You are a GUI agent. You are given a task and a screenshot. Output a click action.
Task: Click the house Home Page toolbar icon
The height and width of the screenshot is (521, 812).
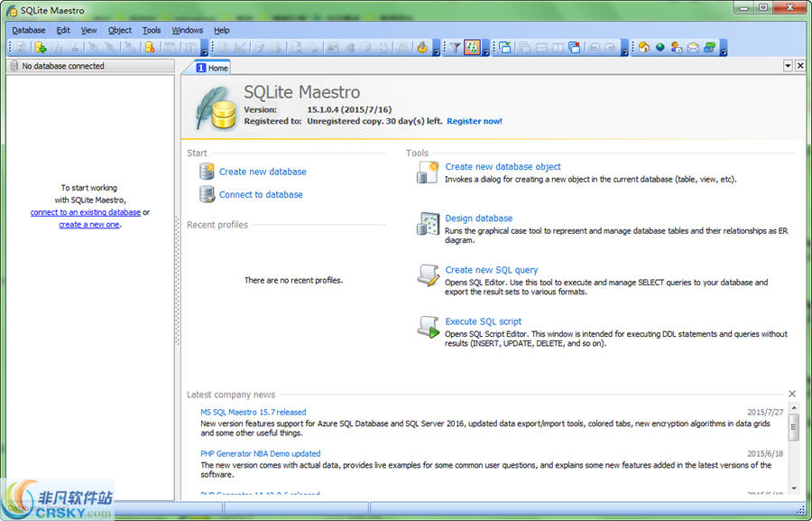coord(643,48)
